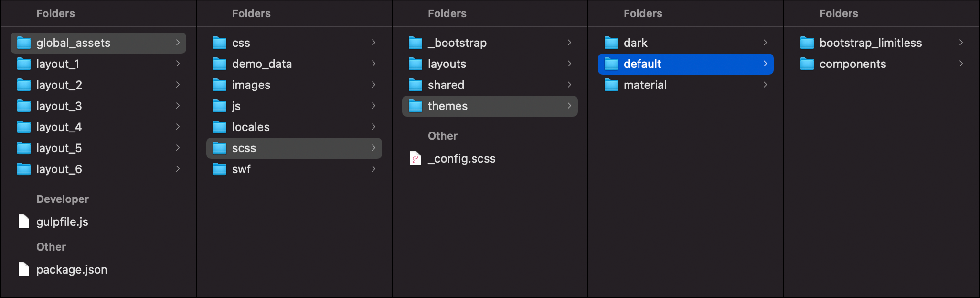Screen dimensions: 980x298
Task: Expand the dark folder chevron
Action: click(x=765, y=43)
